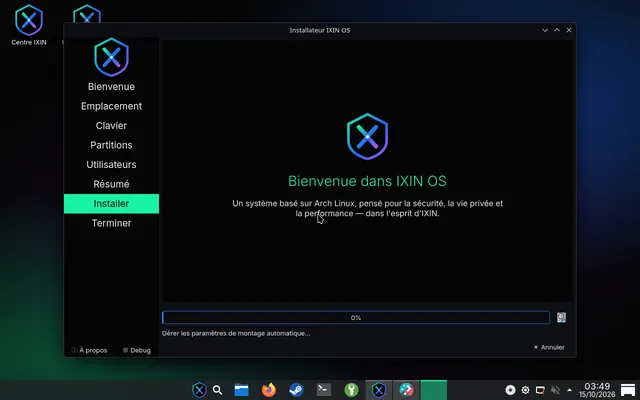Launch Firefox from the taskbar
Image resolution: width=640 pixels, height=400 pixels.
[269, 390]
